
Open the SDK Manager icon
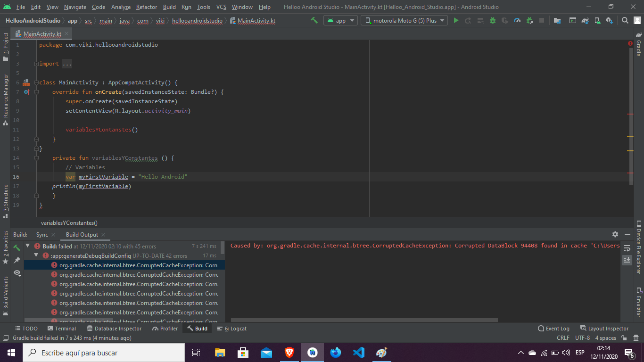[x=610, y=20]
